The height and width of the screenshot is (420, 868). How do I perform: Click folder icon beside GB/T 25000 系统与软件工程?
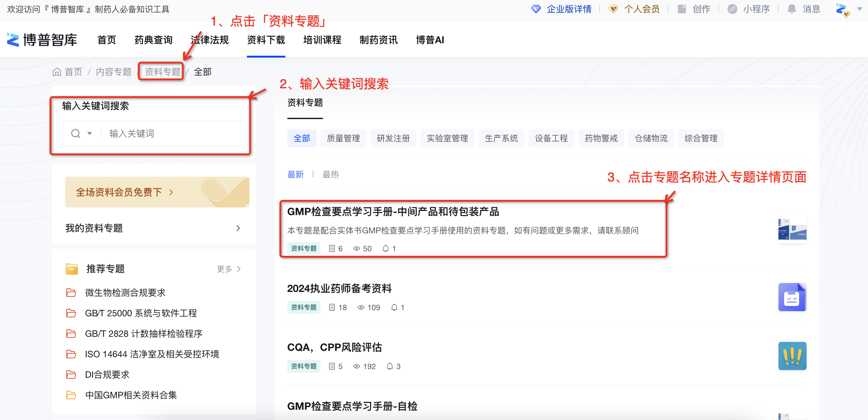71,313
